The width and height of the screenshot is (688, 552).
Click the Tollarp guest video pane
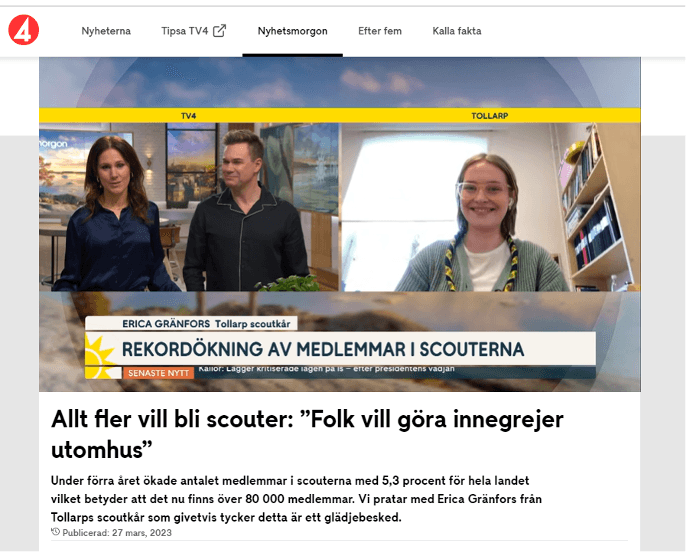point(491,207)
